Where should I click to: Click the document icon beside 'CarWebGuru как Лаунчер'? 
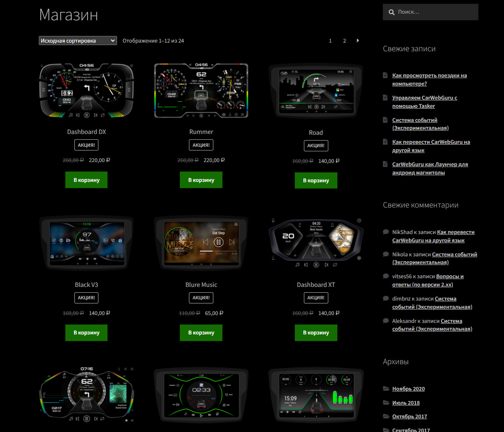(385, 164)
